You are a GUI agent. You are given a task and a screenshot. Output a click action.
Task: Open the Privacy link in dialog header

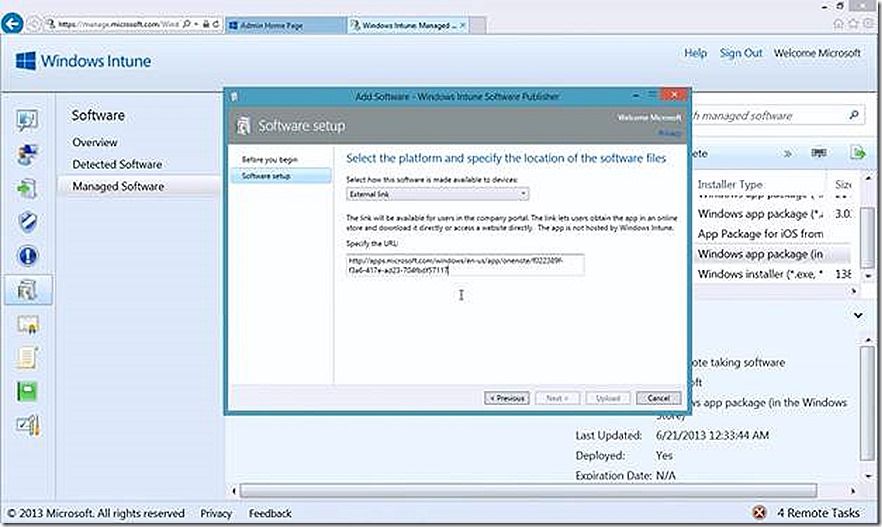point(669,133)
